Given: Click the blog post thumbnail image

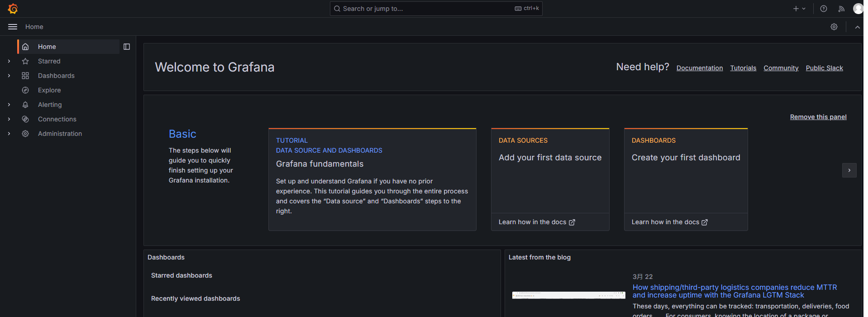Looking at the screenshot, I should pyautogui.click(x=569, y=295).
